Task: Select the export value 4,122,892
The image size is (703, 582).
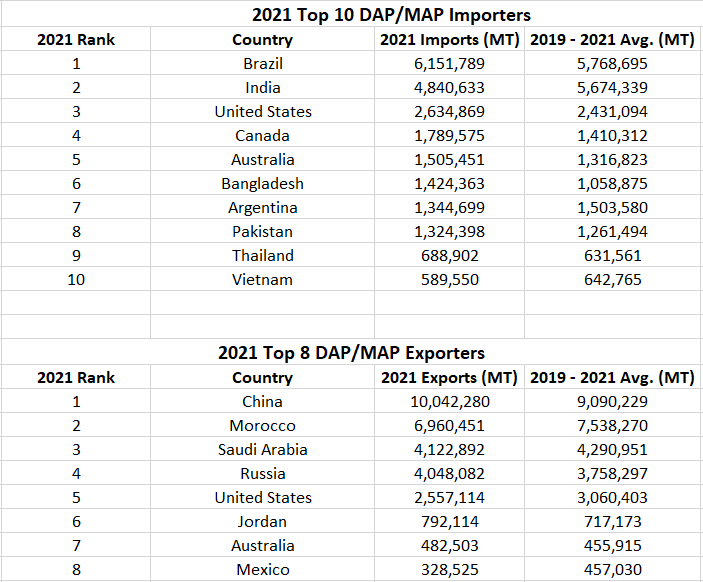Action: [450, 449]
